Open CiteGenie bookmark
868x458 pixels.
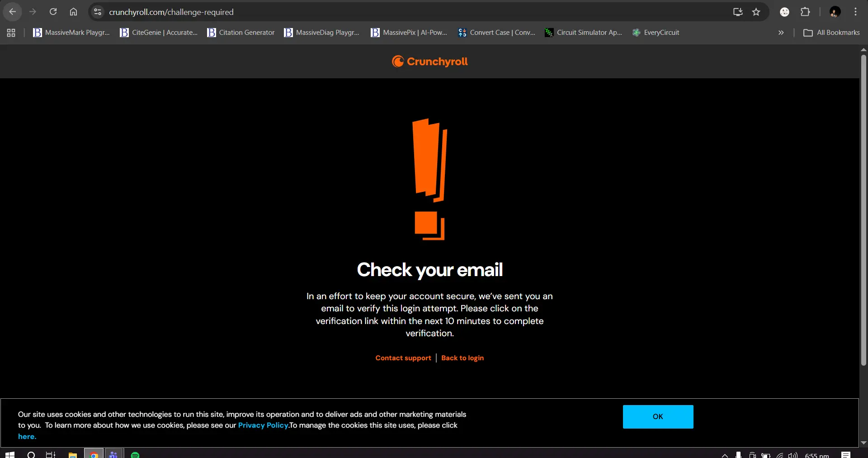[x=159, y=33]
